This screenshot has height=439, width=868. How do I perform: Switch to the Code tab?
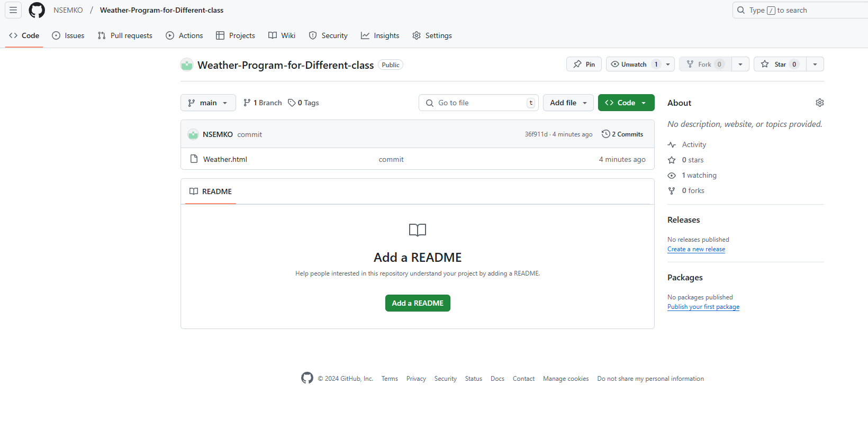(x=24, y=35)
